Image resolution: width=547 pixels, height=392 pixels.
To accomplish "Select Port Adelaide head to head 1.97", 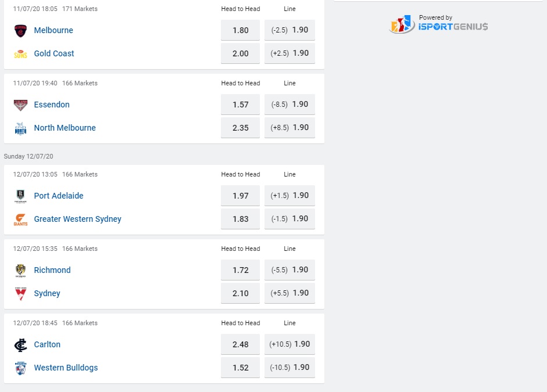I will tap(240, 196).
